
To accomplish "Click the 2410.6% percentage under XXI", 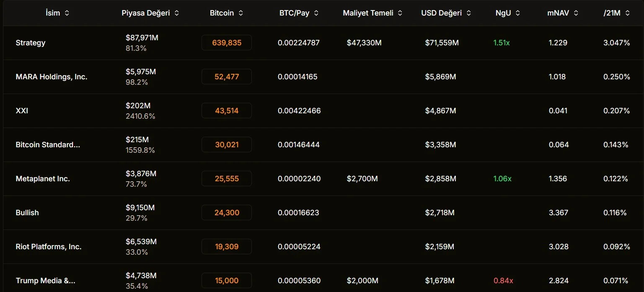I will coord(140,116).
